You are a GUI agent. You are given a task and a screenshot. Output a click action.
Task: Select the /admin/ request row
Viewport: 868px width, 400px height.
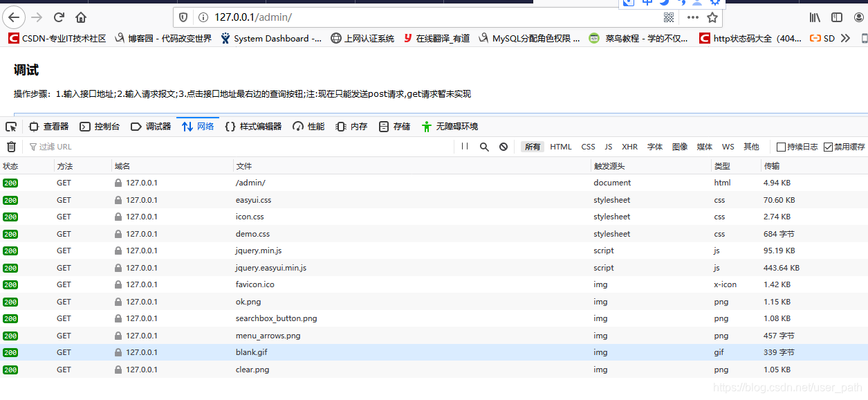[434, 183]
